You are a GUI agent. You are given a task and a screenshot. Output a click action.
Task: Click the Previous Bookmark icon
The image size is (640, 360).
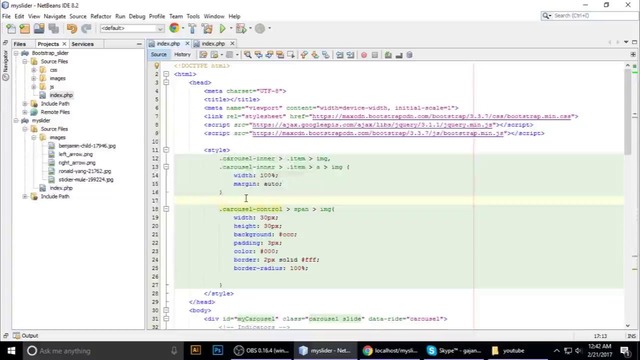click(x=304, y=55)
